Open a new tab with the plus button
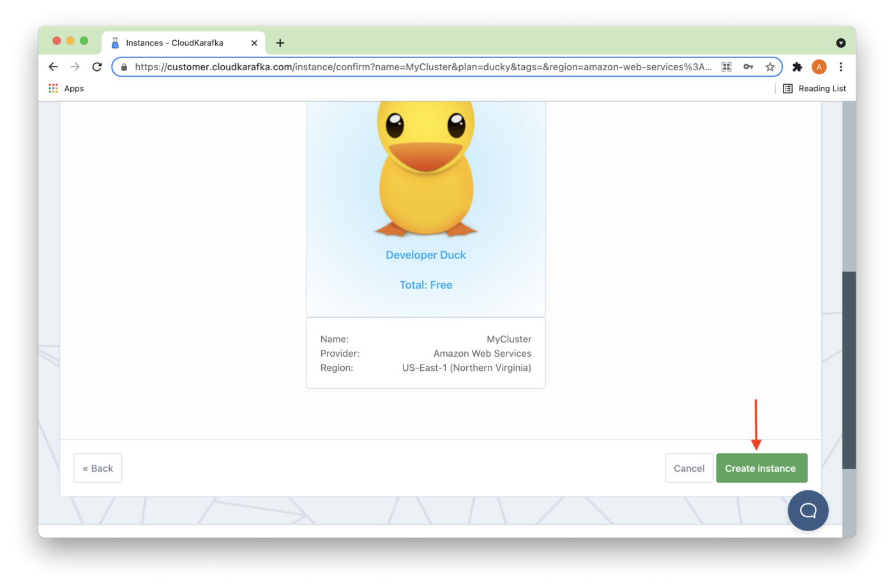Screen dimensions: 894x588 [280, 43]
